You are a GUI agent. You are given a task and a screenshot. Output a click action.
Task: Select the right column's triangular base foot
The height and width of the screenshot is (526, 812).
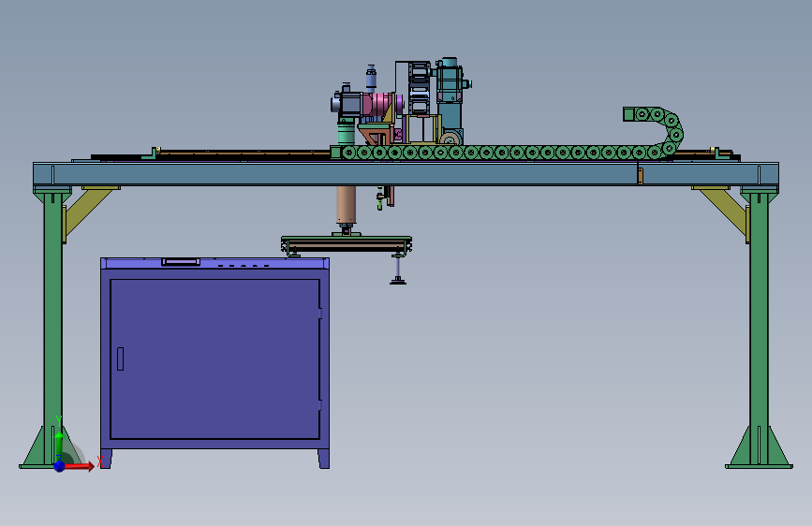tap(760, 446)
